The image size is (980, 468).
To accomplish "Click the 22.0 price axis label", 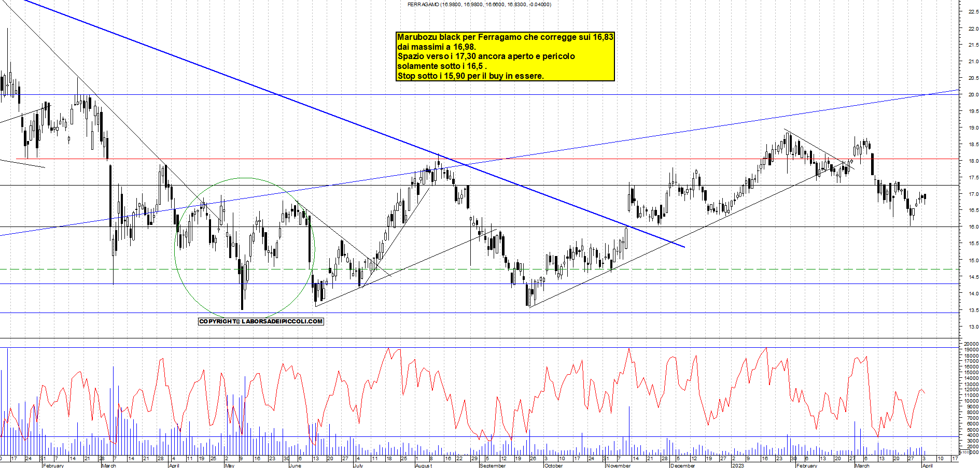I will (x=973, y=29).
